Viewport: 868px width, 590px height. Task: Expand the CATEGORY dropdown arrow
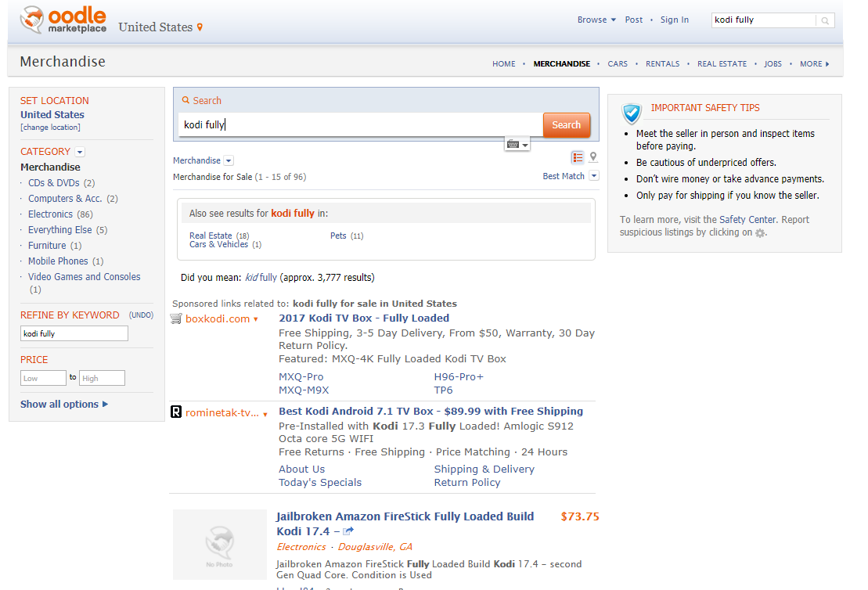(80, 152)
